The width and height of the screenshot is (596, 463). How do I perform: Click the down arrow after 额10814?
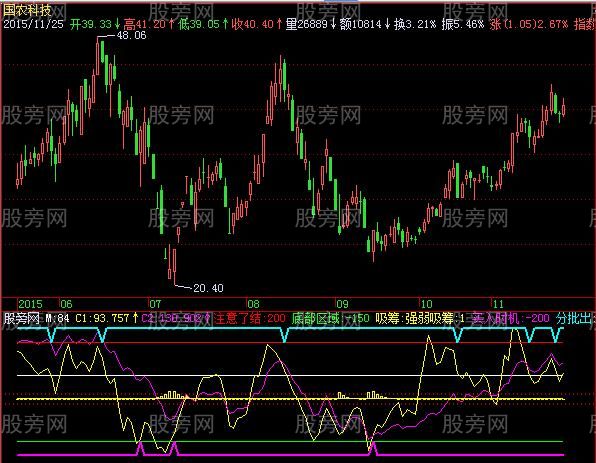pos(388,24)
